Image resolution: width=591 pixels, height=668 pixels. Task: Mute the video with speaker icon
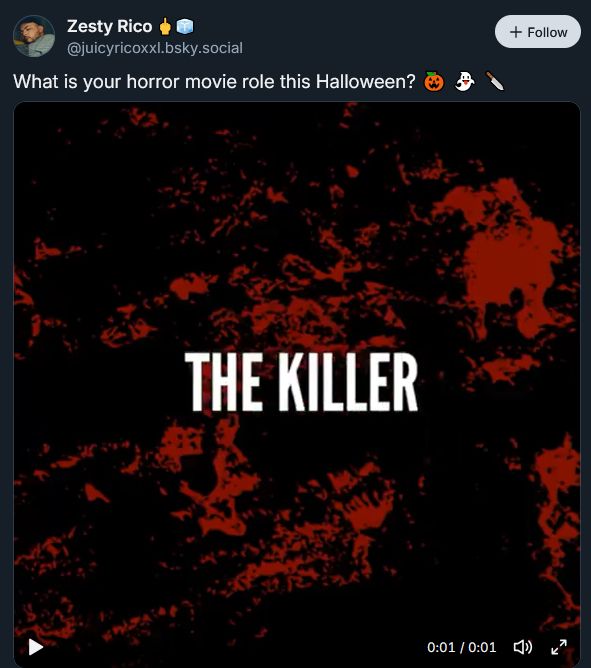[522, 647]
